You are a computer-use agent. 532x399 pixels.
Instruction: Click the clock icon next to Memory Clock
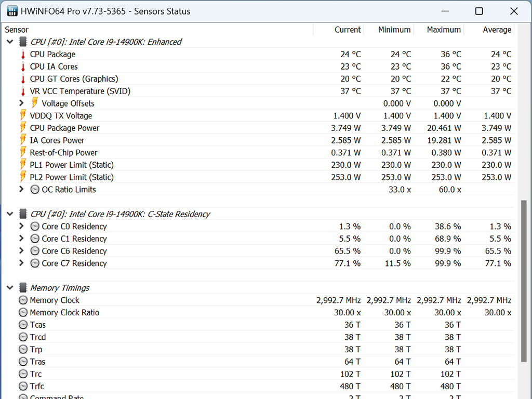coord(23,300)
